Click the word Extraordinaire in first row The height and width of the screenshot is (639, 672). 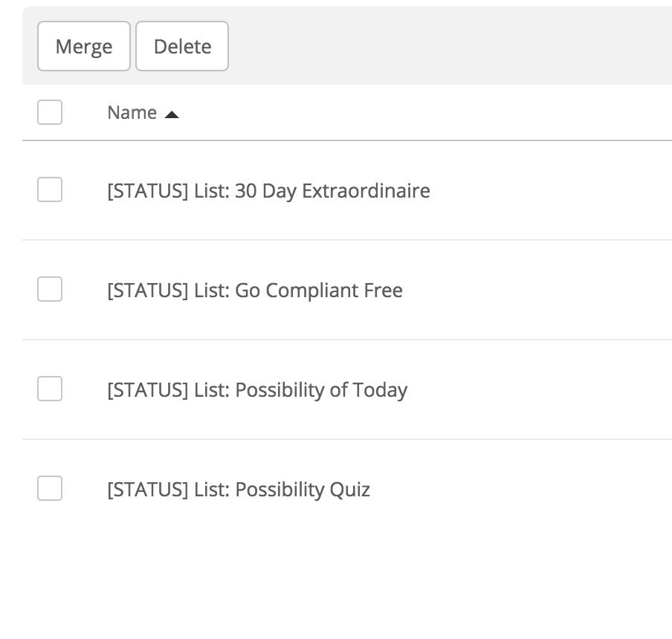coord(366,191)
